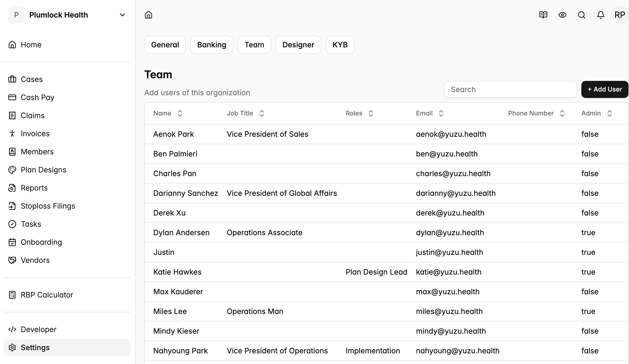Screen dimensions: 629x364
Task: Click the + Add User button
Action: 605,89
